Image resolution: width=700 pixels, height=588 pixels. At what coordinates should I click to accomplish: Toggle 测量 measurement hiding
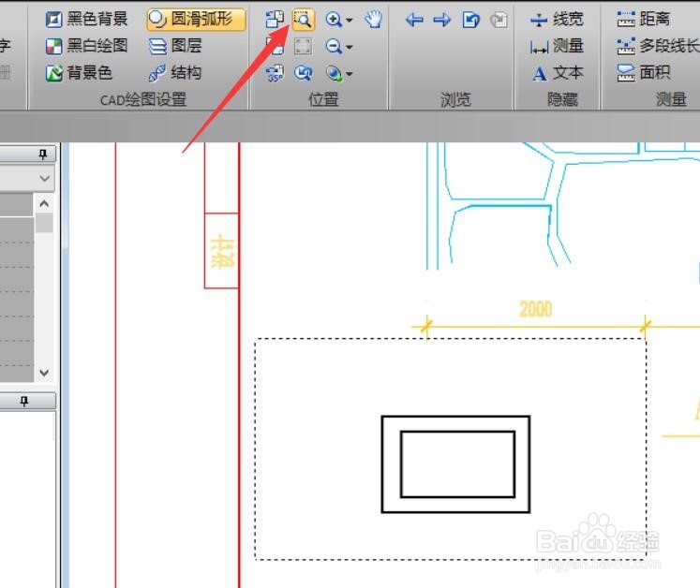point(557,46)
